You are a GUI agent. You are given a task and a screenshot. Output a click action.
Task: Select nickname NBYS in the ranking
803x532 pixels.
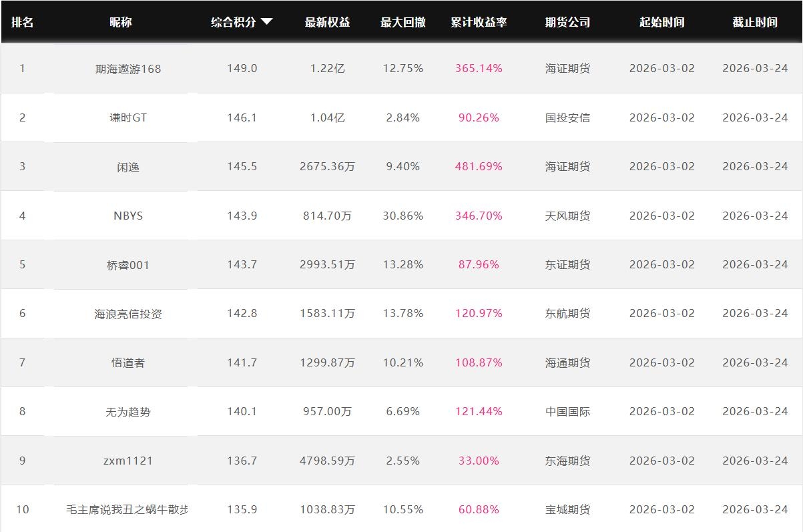click(x=128, y=216)
